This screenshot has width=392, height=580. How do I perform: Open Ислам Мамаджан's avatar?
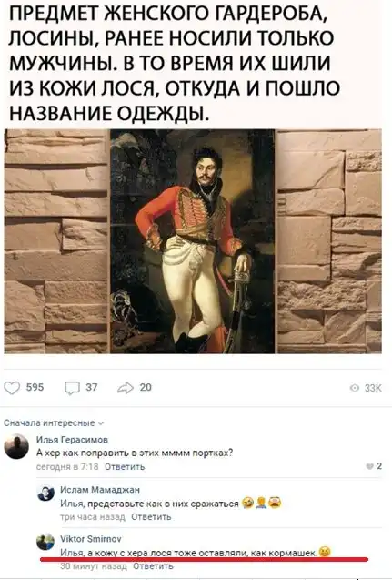pos(45,494)
